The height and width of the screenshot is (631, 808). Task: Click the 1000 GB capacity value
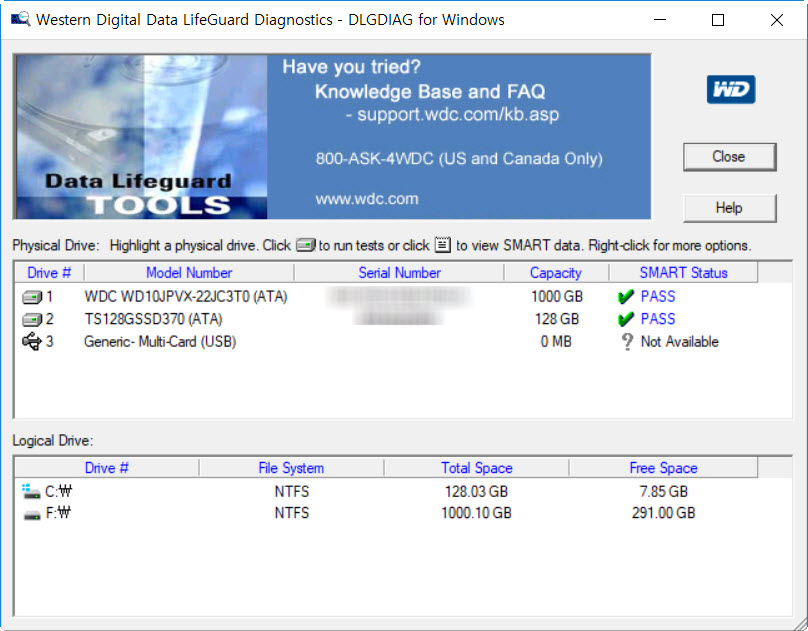pos(557,297)
